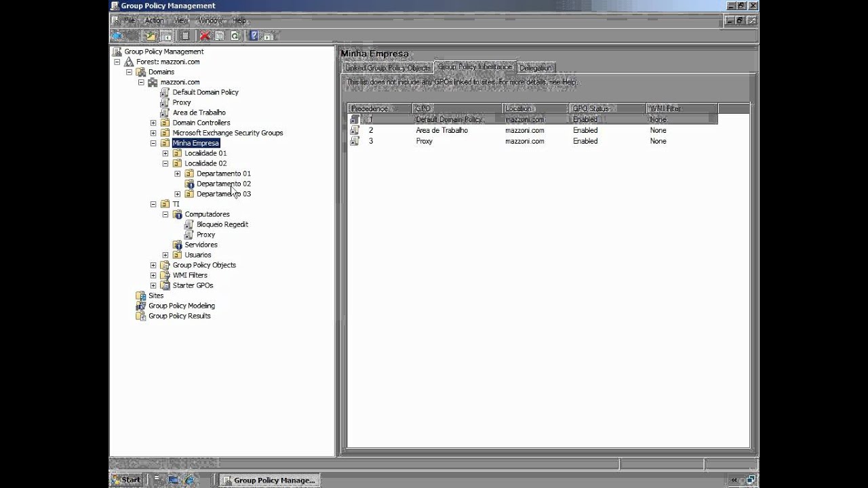
Task: Open the Help menu
Action: (239, 20)
